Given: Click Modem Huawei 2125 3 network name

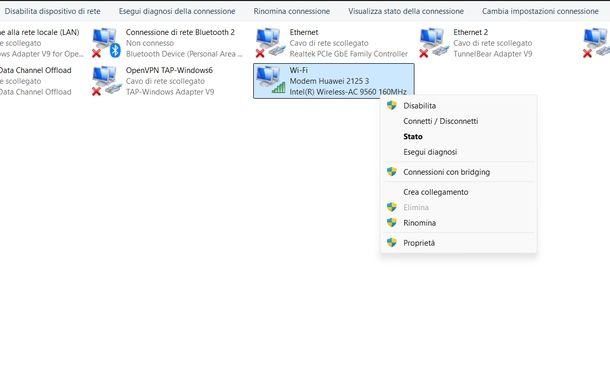Looking at the screenshot, I should [329, 81].
